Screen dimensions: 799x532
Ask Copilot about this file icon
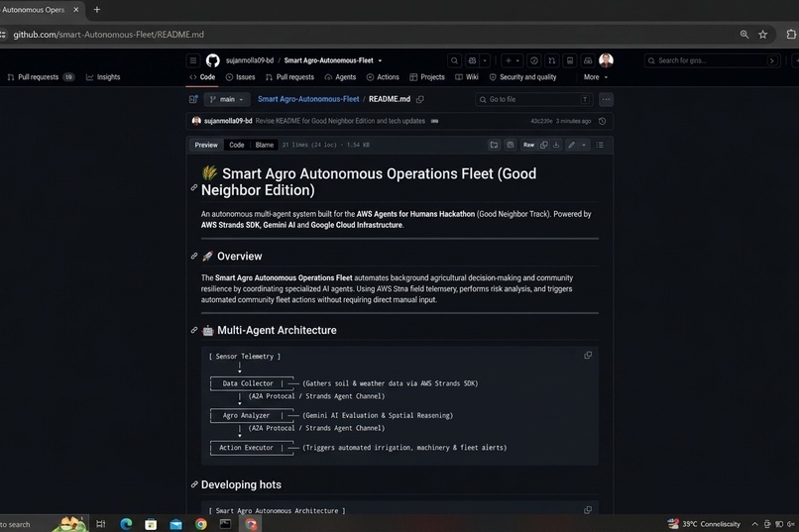511,145
